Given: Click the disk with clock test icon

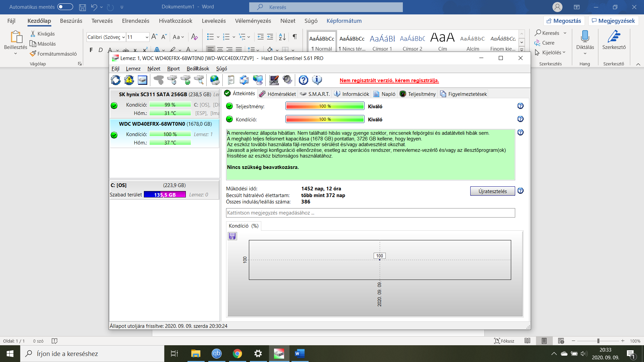Looking at the screenshot, I should click(172, 80).
